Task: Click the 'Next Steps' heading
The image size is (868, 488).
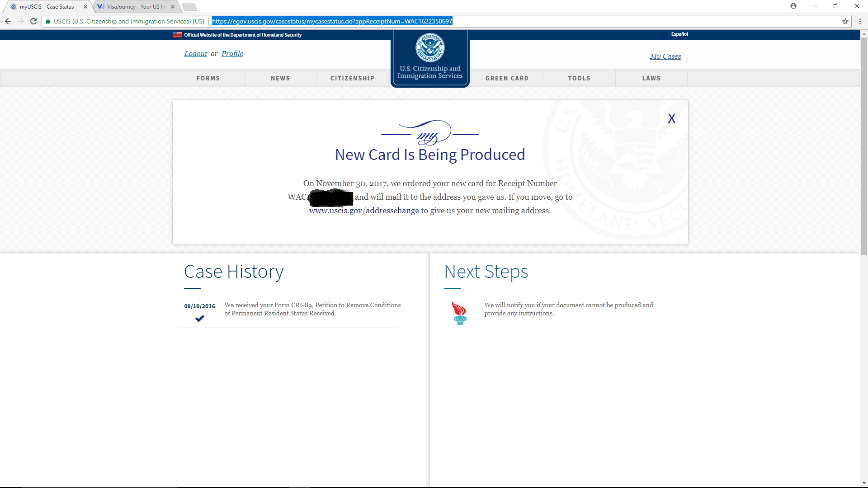Action: (486, 272)
